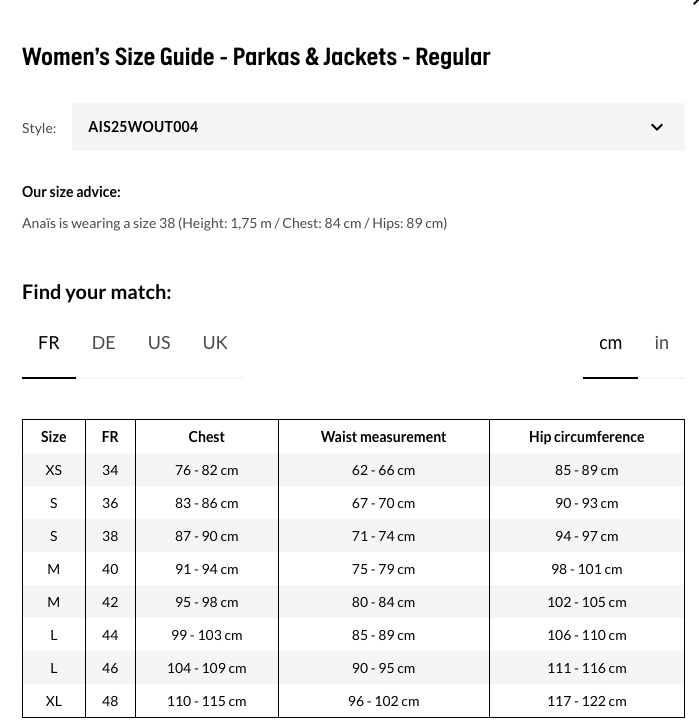Click the Size column header
699x728 pixels.
(x=54, y=437)
